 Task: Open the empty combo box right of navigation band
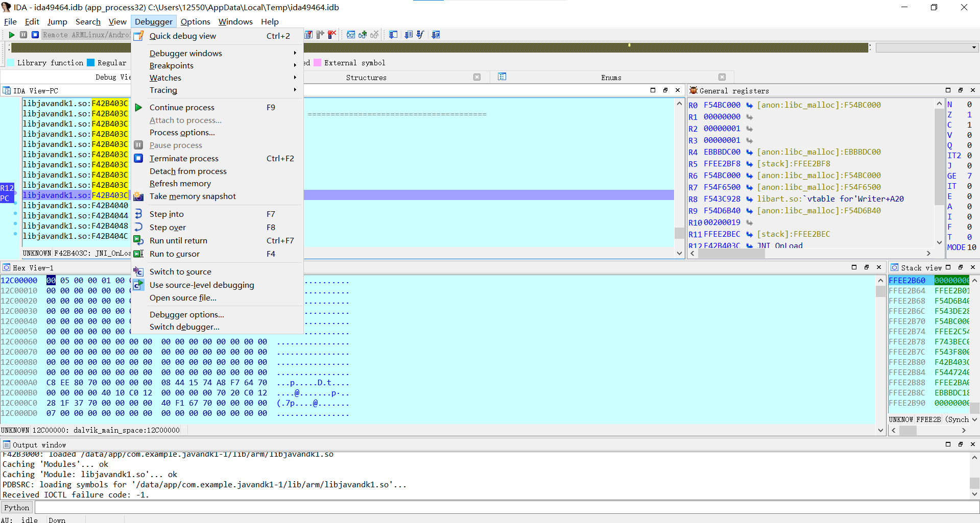(x=926, y=47)
